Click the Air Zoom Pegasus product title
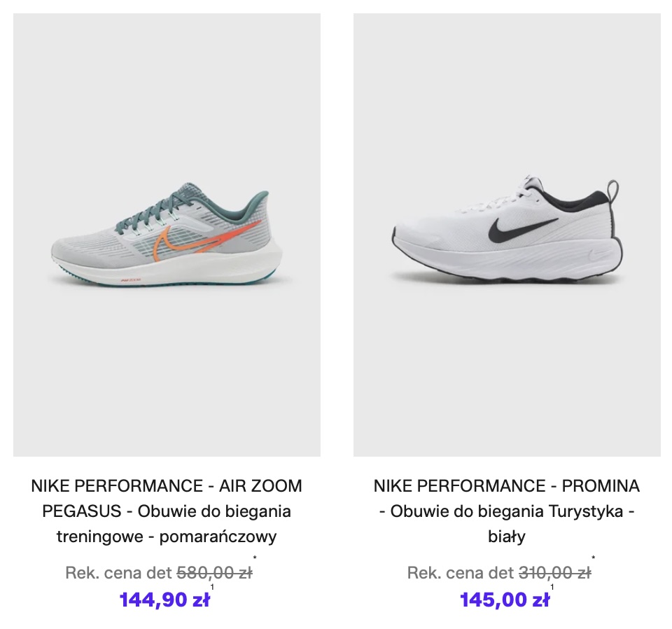Screen dimensions: 672x629 click(167, 511)
